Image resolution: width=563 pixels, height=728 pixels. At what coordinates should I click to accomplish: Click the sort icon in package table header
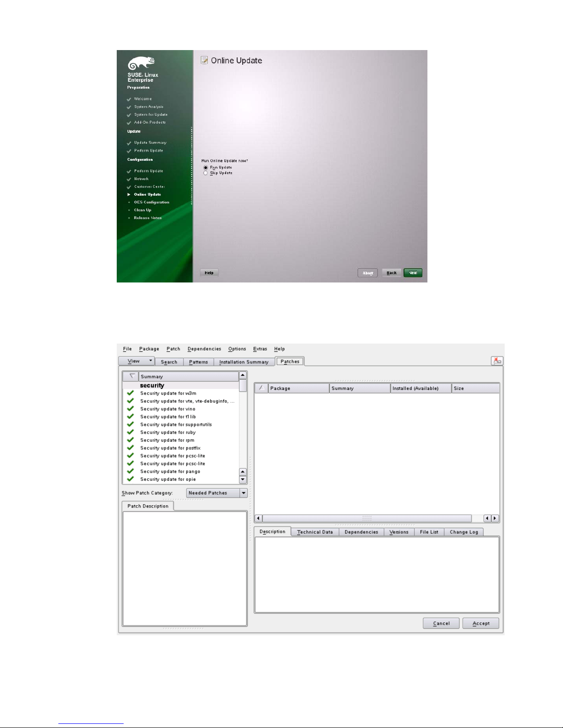tap(261, 388)
